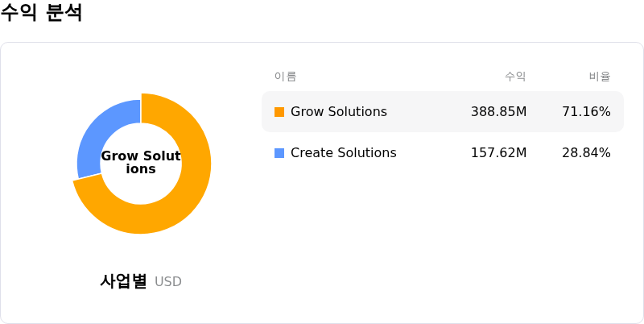The height and width of the screenshot is (324, 644).
Task: Click the 수익 column header
Action: (x=515, y=77)
